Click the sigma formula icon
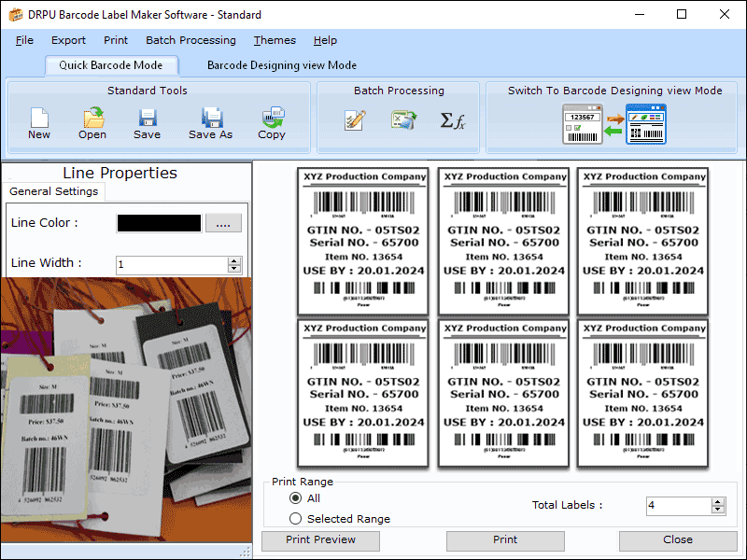This screenshot has height=560, width=747. click(453, 120)
